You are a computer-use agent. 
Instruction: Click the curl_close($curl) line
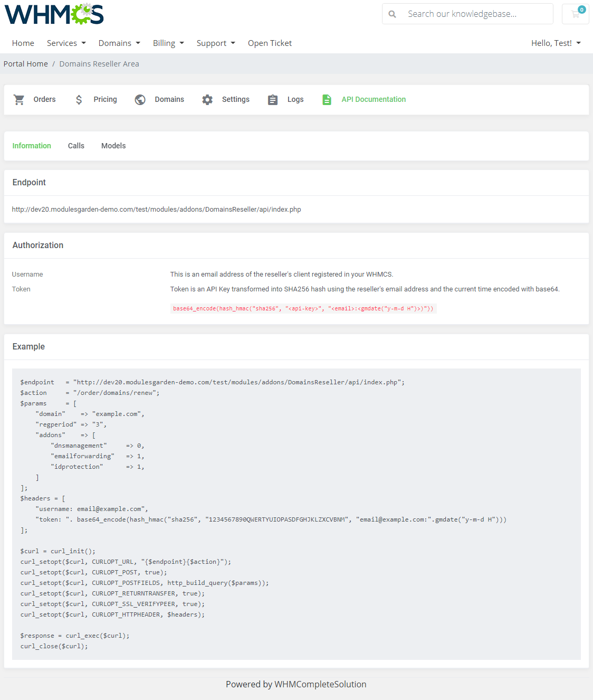tap(54, 646)
